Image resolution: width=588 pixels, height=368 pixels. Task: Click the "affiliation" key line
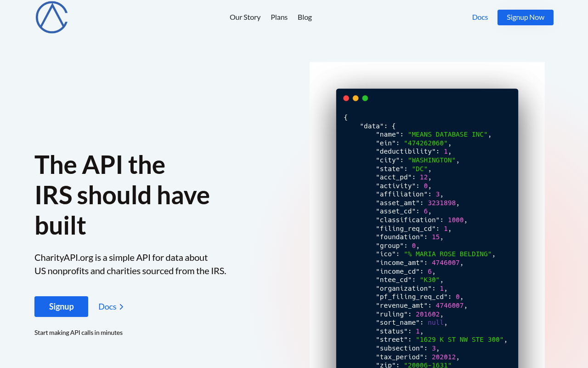(410, 194)
